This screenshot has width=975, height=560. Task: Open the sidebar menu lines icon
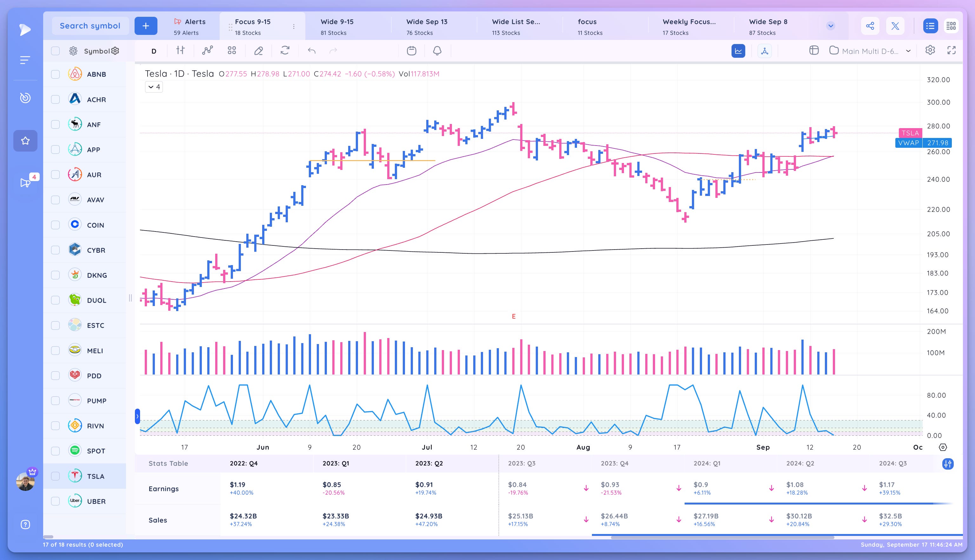[25, 60]
